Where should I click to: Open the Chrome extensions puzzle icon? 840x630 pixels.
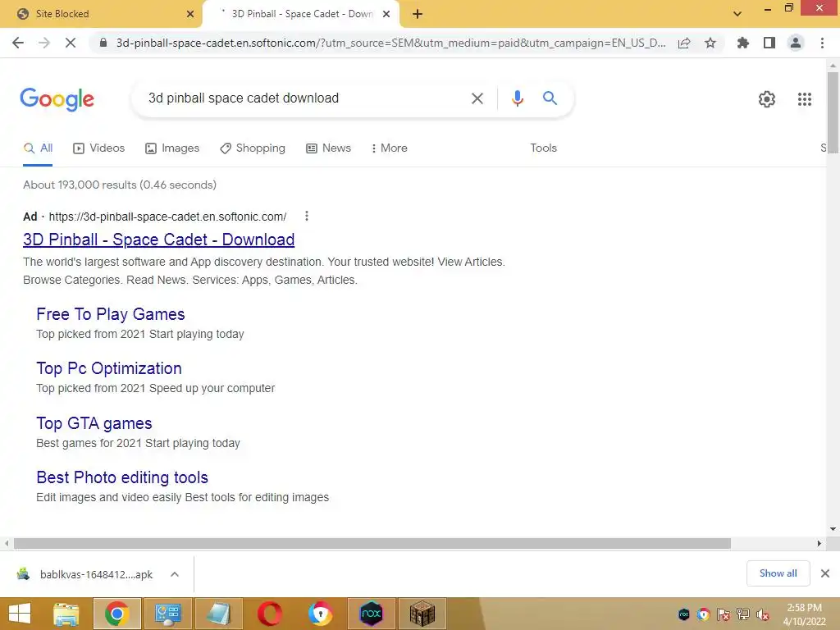743,43
